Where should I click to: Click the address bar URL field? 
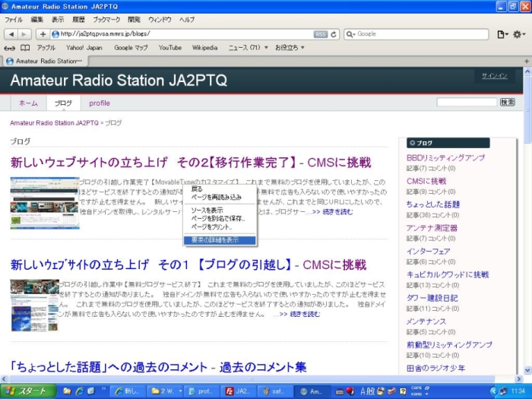[x=182, y=34]
